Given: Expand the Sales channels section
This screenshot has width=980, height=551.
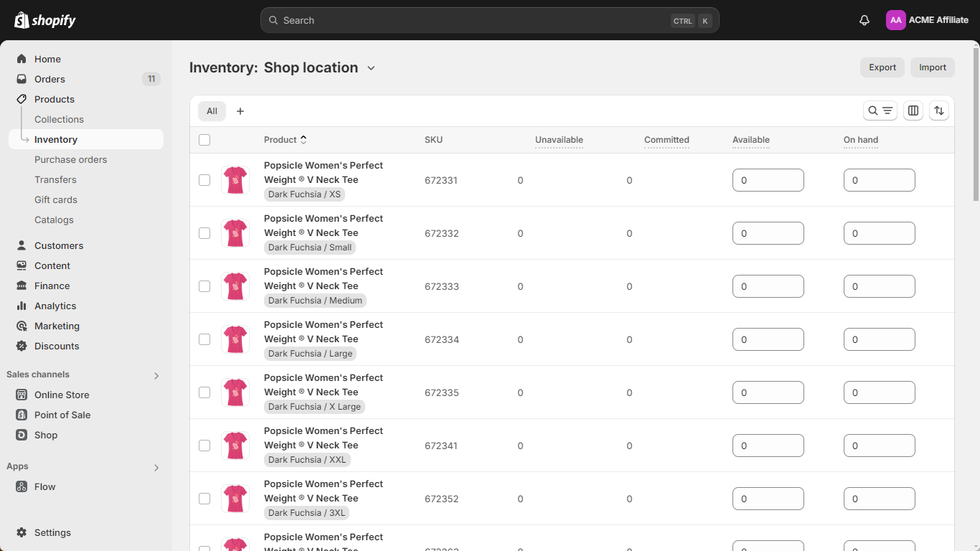Looking at the screenshot, I should point(156,375).
